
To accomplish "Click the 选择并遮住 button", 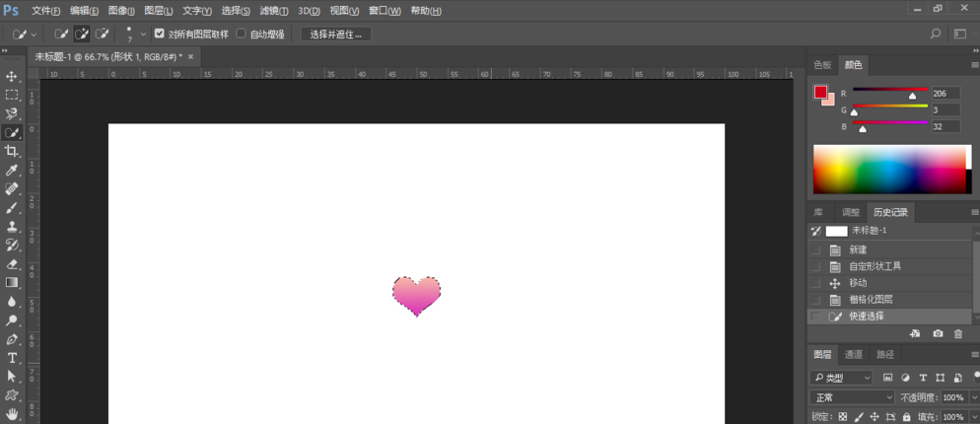I will [336, 34].
